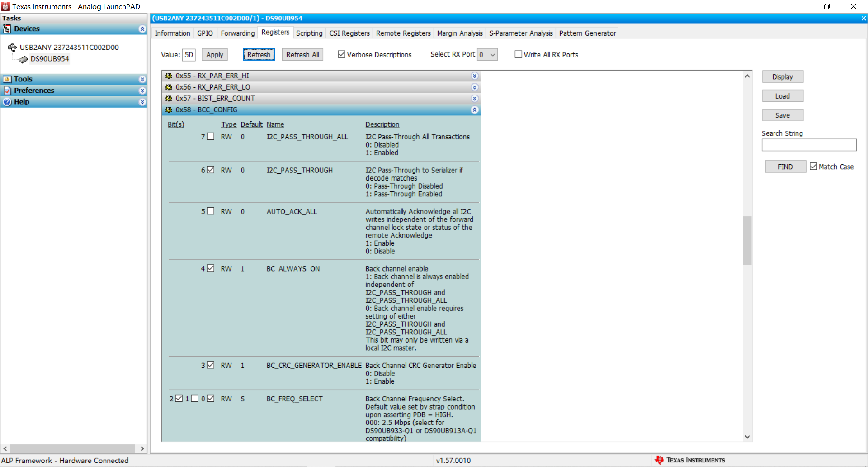This screenshot has height=467, width=868.
Task: Toggle bit 3 BC_CRC_GENERATOR_ENABLE checkbox
Action: pos(211,365)
